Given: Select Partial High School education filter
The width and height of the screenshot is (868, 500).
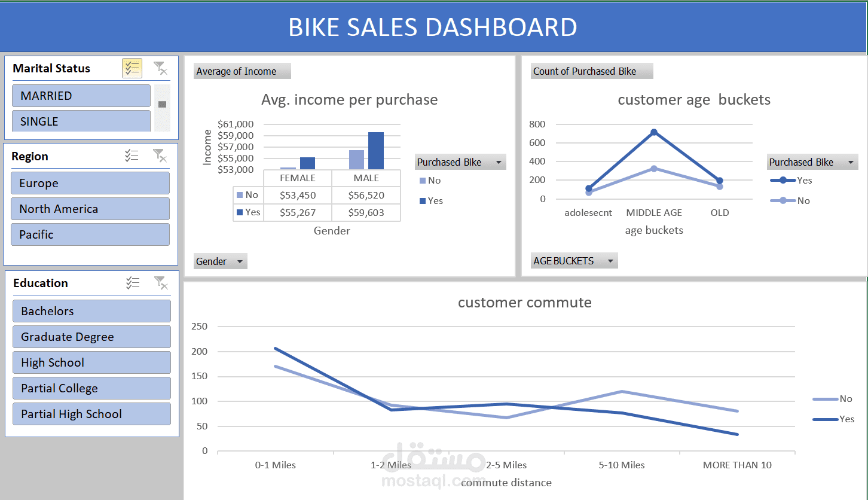Looking at the screenshot, I should click(91, 414).
